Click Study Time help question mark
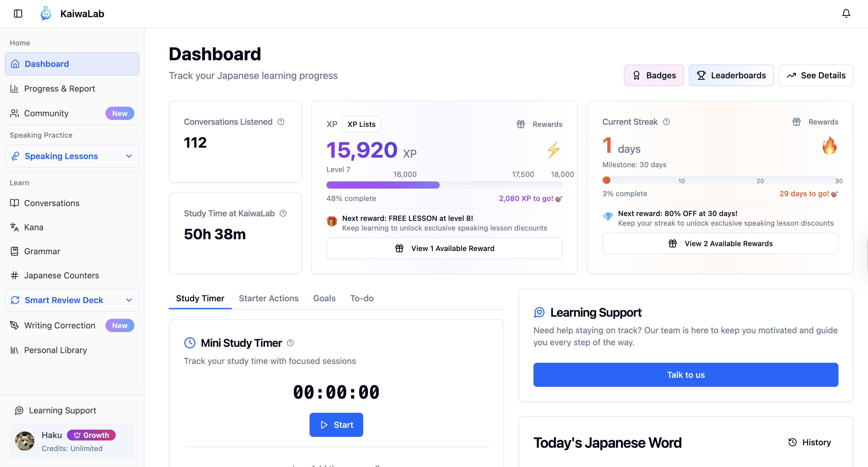The height and width of the screenshot is (467, 868). click(x=283, y=213)
